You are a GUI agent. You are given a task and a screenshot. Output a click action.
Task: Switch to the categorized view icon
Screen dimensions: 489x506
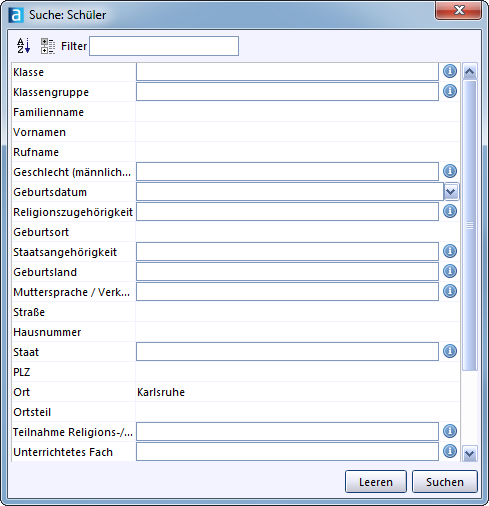pyautogui.click(x=48, y=46)
